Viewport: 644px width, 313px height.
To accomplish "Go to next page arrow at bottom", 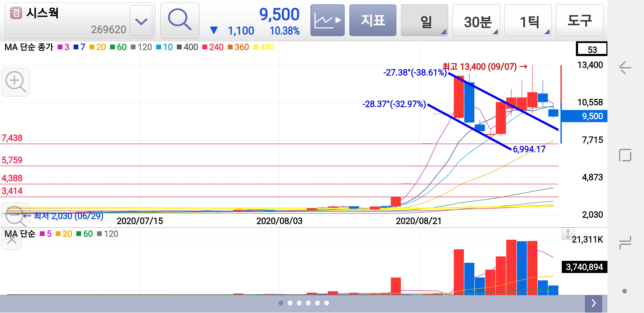I will point(594,303).
